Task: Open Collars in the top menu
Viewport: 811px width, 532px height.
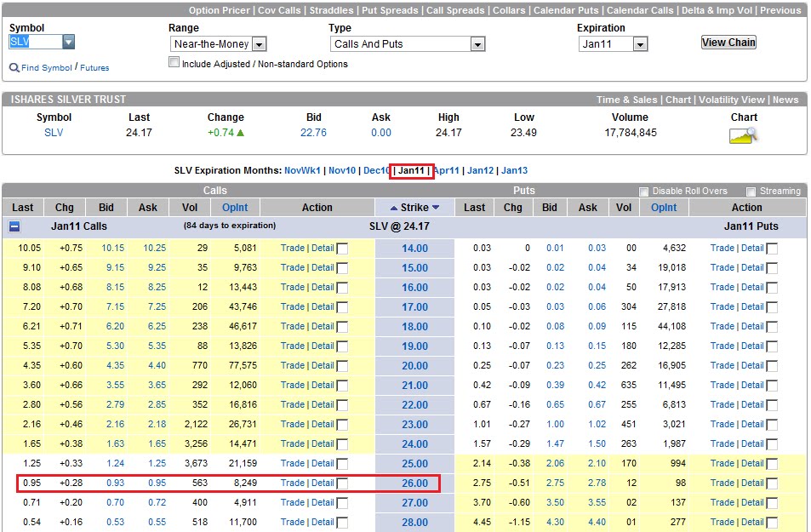Action: coord(509,10)
